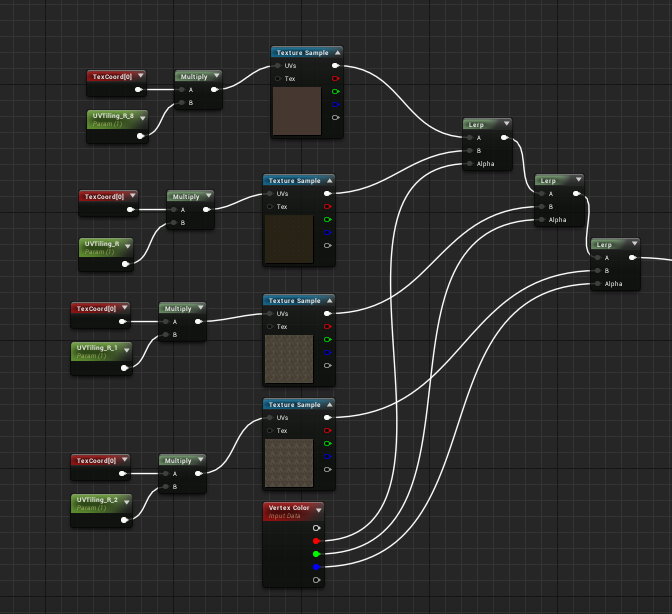Select TexCoord[0] title above UVTiling_R_1
This screenshot has height=614, width=672.
pos(96,308)
